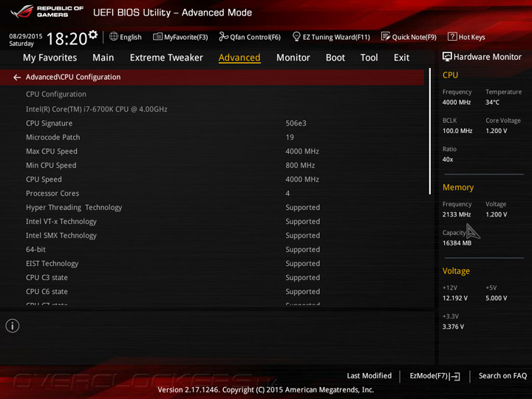
Task: Go to the Monitor tab
Action: (x=293, y=58)
